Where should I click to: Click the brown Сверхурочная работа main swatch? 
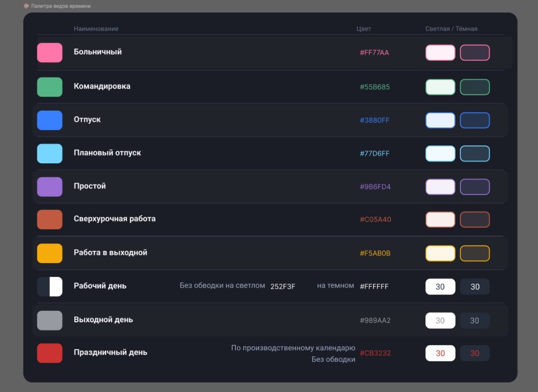coord(50,219)
